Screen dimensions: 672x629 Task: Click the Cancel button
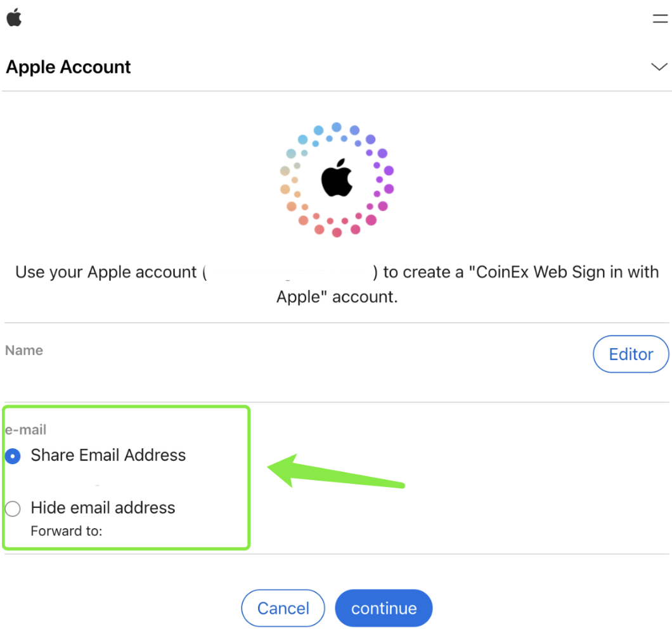tap(283, 609)
